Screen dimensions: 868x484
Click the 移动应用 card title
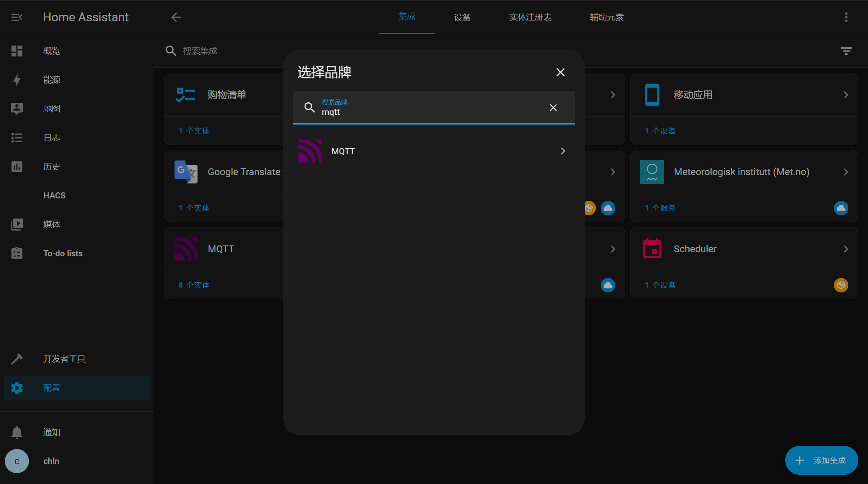(x=693, y=95)
